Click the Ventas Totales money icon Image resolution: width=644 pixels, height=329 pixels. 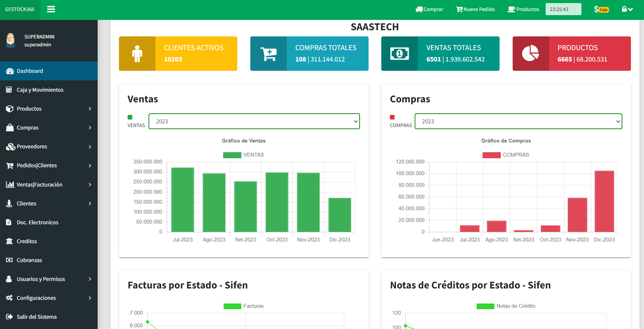tap(399, 54)
